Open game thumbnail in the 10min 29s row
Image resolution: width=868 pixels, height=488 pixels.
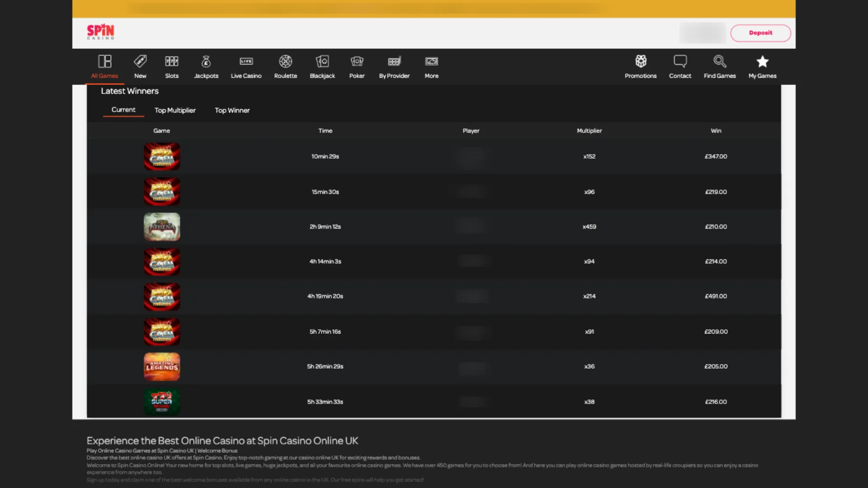pyautogui.click(x=162, y=156)
